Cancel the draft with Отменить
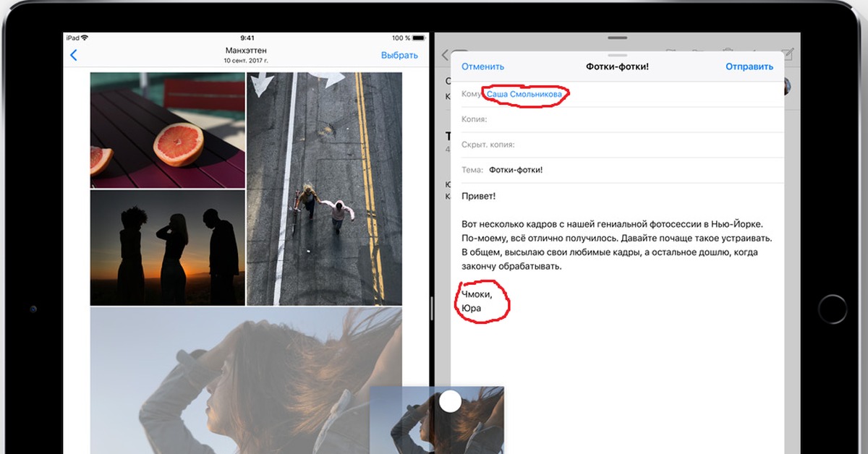 (482, 67)
